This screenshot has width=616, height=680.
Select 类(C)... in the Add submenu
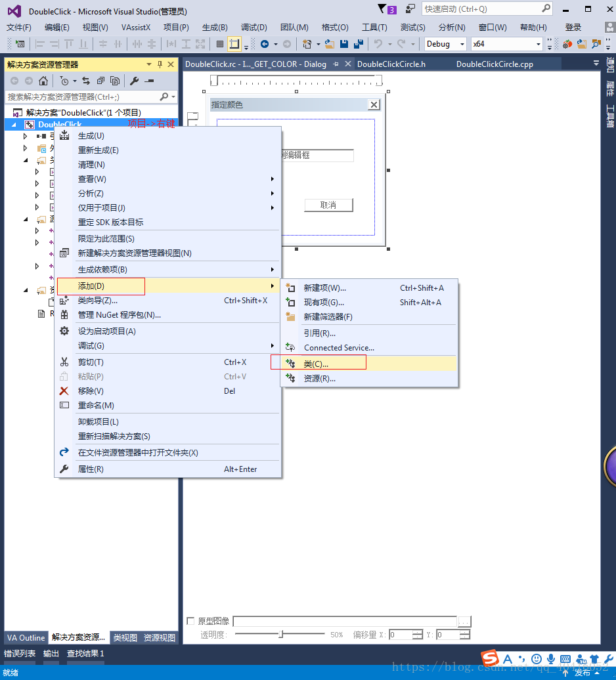(370, 364)
